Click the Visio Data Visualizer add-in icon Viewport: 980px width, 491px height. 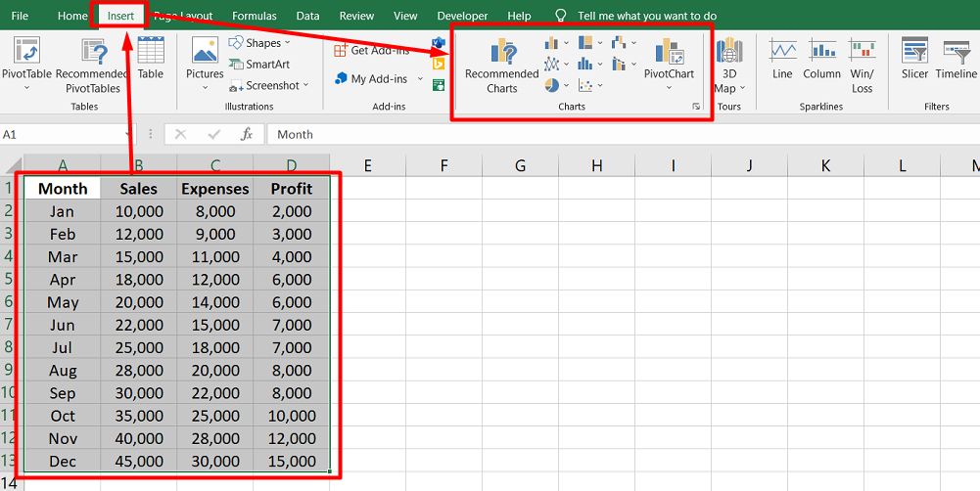(439, 42)
